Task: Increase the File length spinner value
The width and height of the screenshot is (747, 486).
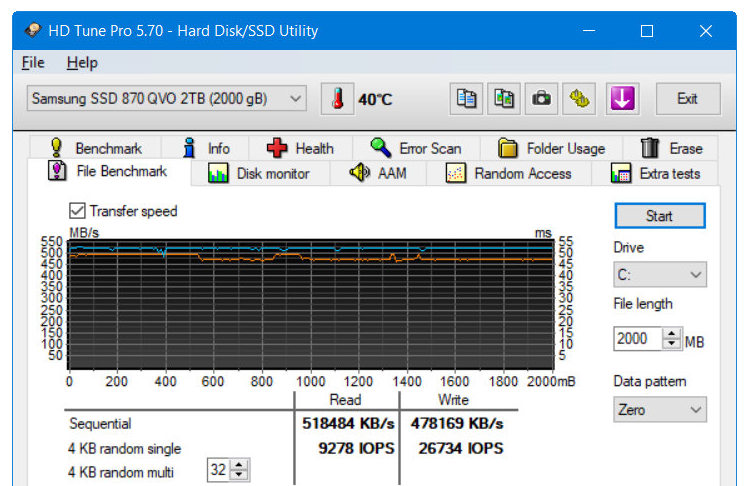Action: point(672,334)
